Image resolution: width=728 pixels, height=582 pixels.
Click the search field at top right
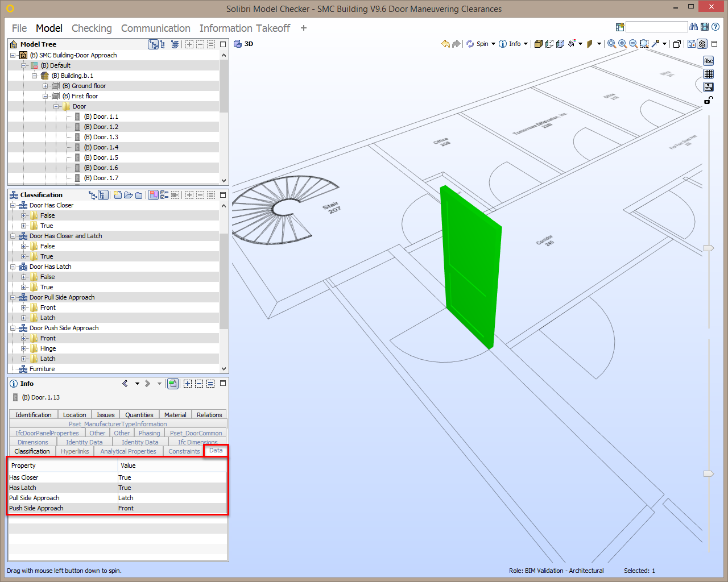(x=656, y=27)
